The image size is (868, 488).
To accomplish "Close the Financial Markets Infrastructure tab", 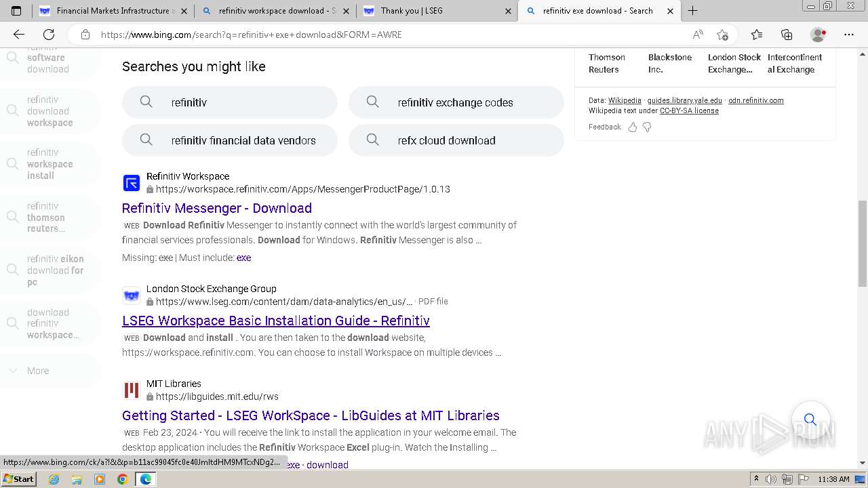I will click(184, 11).
